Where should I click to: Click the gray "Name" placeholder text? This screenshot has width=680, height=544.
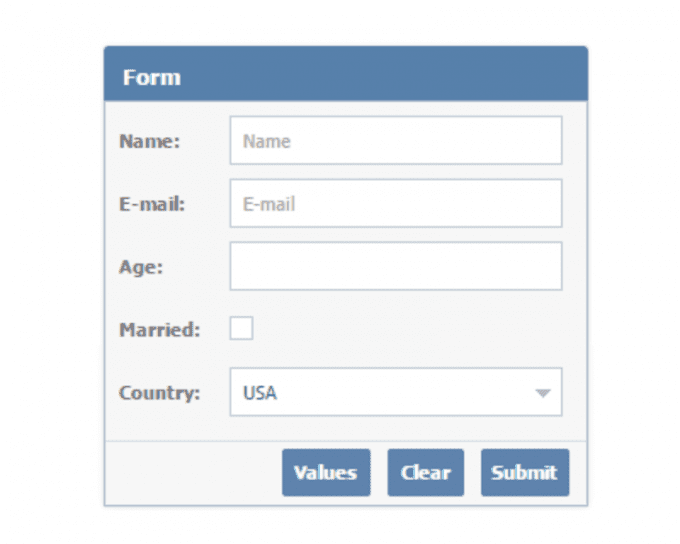click(x=267, y=141)
